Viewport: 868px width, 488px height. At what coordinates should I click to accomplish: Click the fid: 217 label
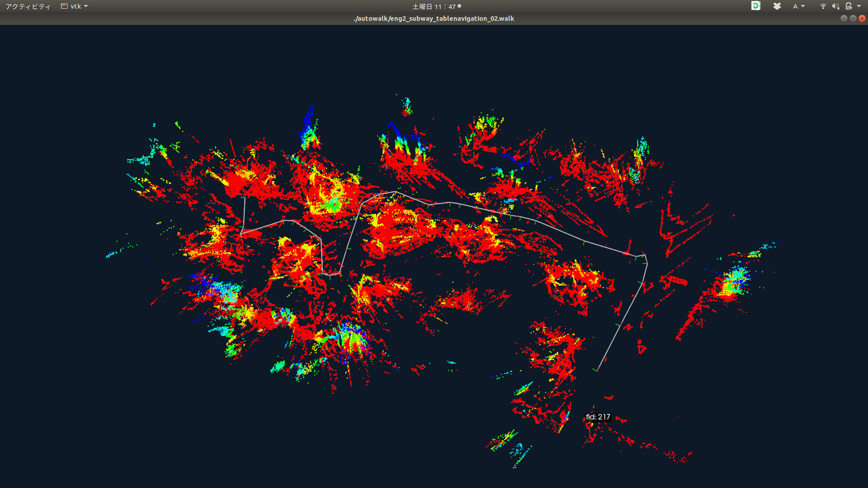[x=598, y=417]
